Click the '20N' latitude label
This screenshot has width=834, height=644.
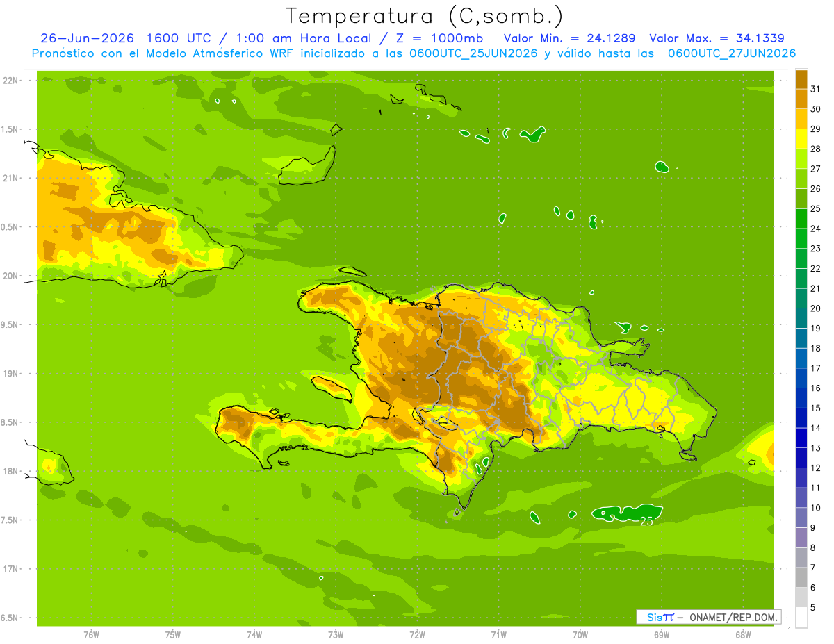(x=11, y=276)
